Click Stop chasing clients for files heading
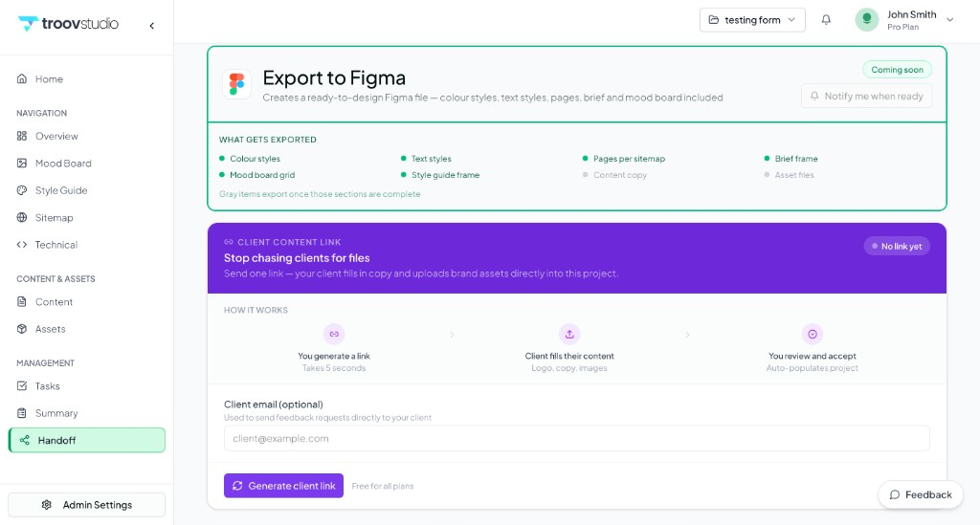 [297, 258]
